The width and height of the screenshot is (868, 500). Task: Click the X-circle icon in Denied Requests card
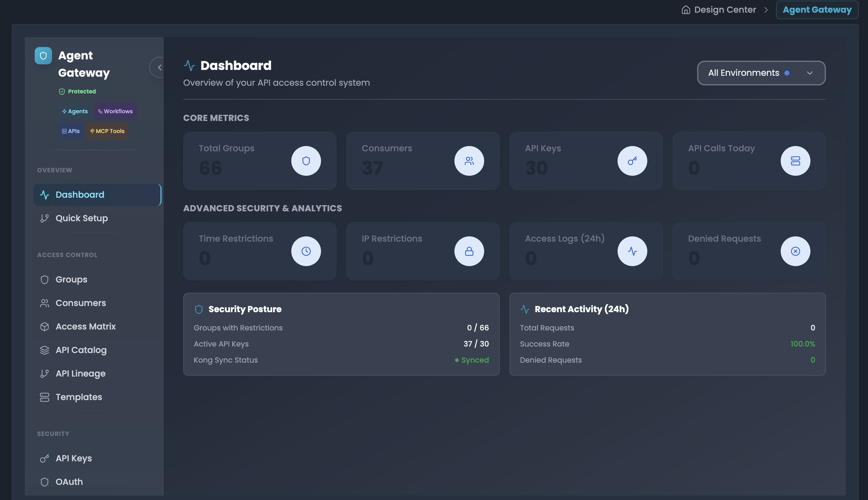coord(795,251)
